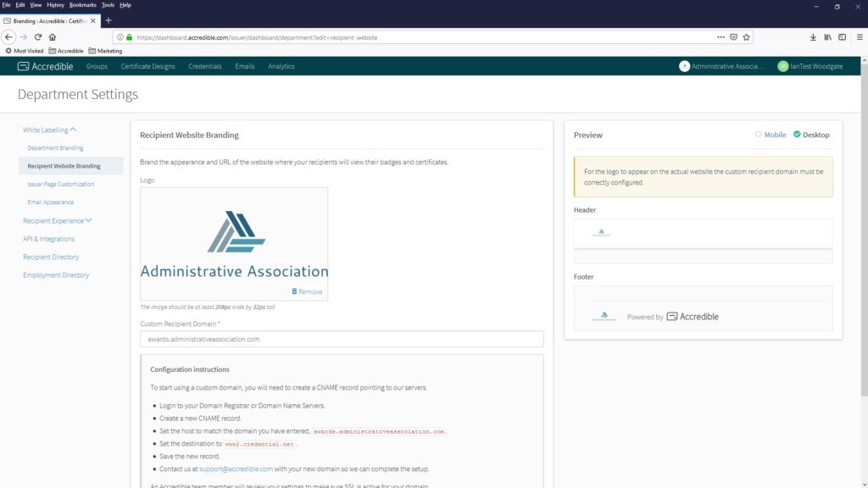Open Department Branding settings
This screenshot has height=488, width=868.
pyautogui.click(x=55, y=147)
